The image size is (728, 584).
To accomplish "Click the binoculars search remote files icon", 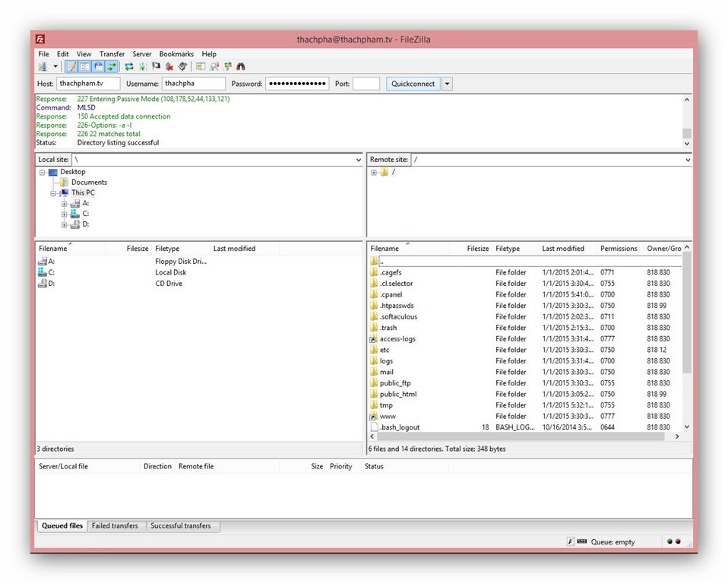I will click(x=241, y=67).
